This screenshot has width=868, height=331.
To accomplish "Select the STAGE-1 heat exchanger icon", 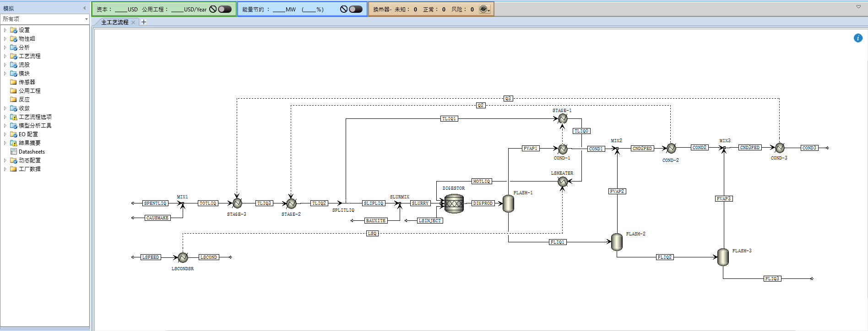I will [x=563, y=118].
